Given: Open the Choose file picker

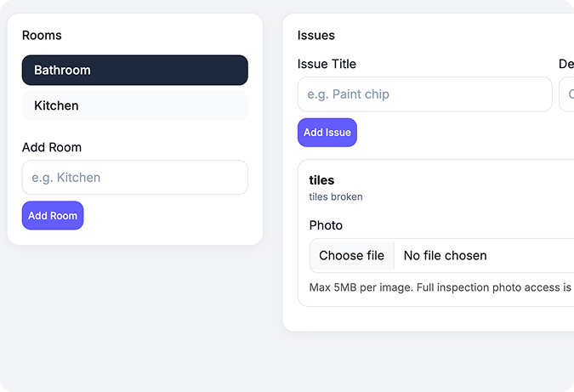Looking at the screenshot, I should (351, 256).
